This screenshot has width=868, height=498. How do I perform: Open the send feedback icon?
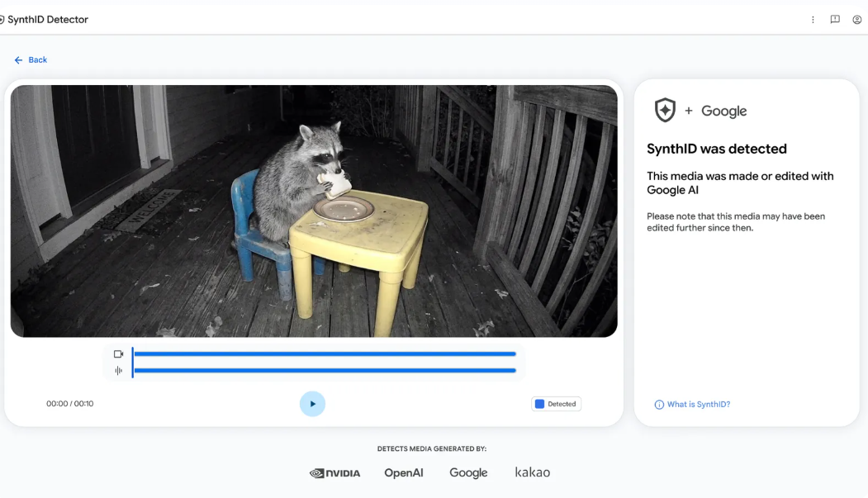[835, 19]
